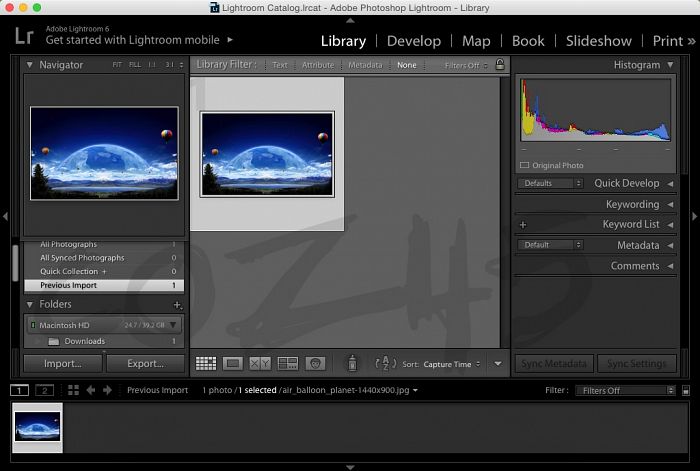Click the add folder plus icon
This screenshot has height=471, width=700.
click(x=177, y=304)
